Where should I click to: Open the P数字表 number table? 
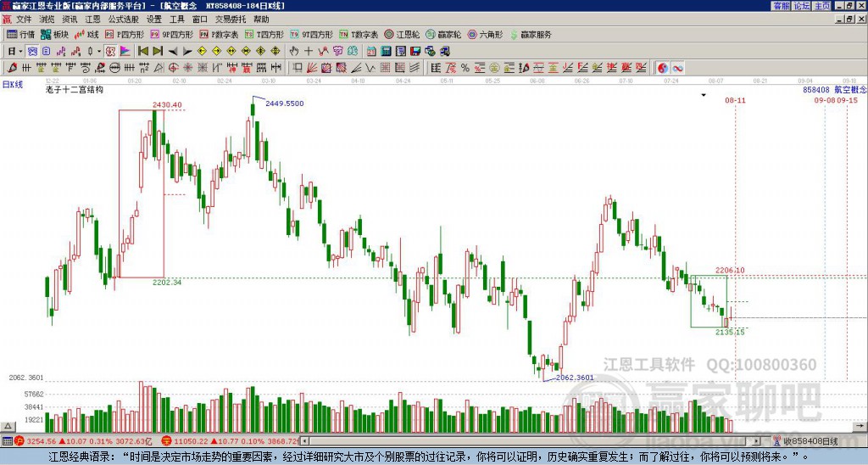(219, 34)
